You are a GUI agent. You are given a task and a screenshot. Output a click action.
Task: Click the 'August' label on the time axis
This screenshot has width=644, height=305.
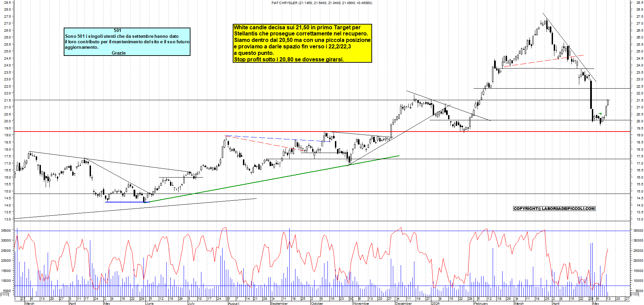234,303
